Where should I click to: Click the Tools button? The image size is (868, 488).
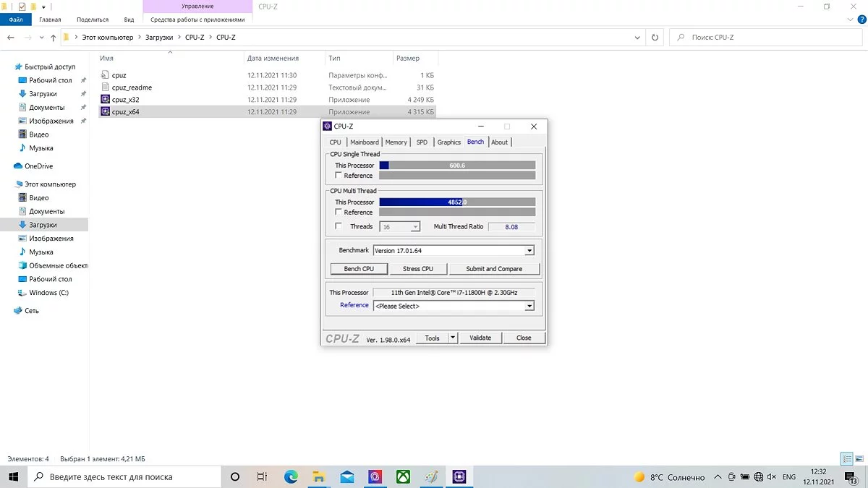(432, 338)
